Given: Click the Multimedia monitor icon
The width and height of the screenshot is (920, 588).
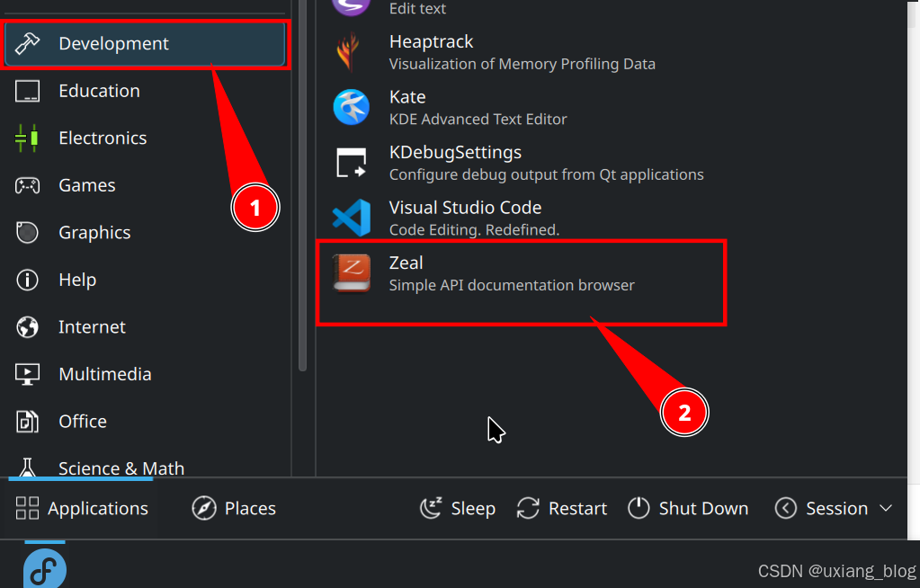Looking at the screenshot, I should click(27, 374).
